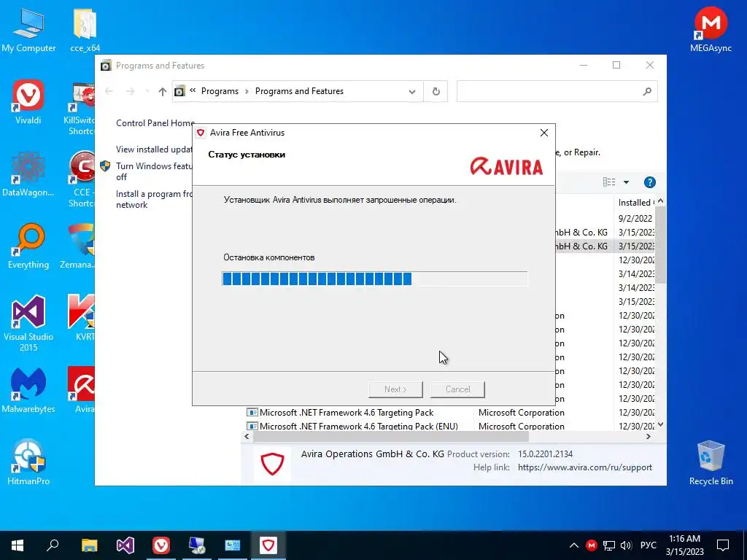Open the view options dropdown arrow
747x560 pixels.
(627, 182)
